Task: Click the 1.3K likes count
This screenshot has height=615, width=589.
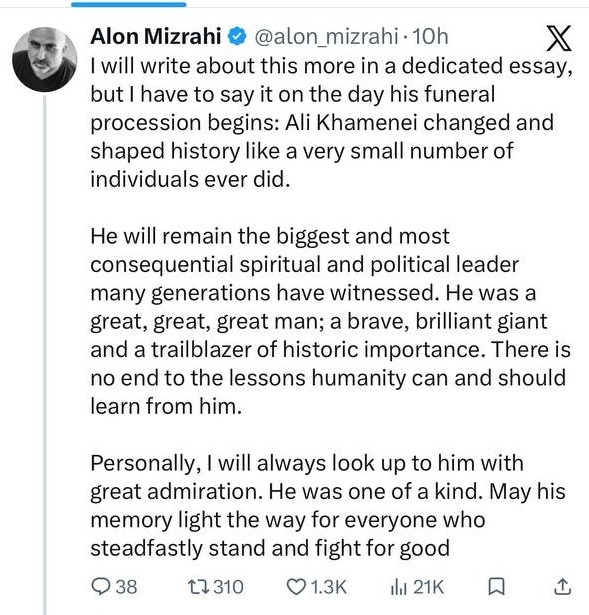Action: pyautogui.click(x=328, y=587)
